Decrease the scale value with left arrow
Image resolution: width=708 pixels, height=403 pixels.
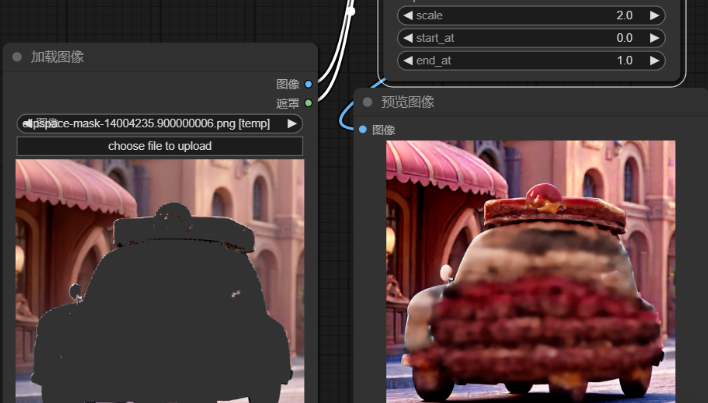tap(408, 15)
